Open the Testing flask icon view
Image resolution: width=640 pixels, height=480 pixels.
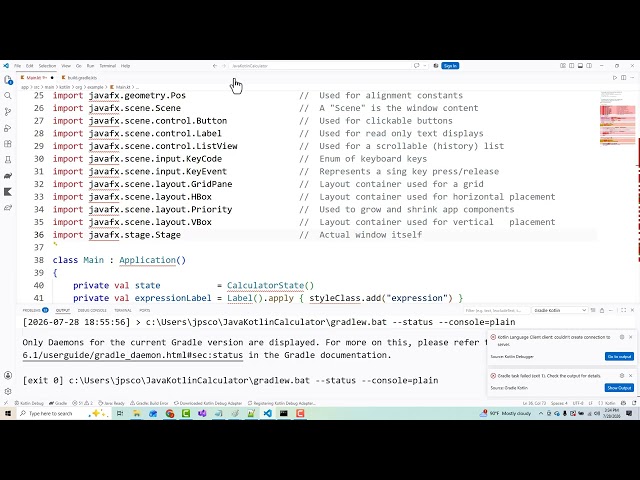pos(8,160)
